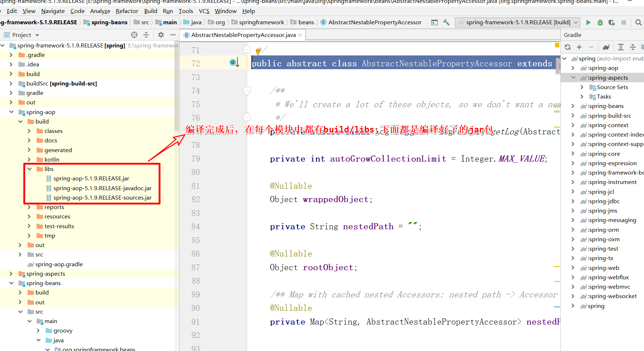Image resolution: width=644 pixels, height=351 pixels.
Task: Detach Gradle project with minus icon
Action: coord(591,47)
